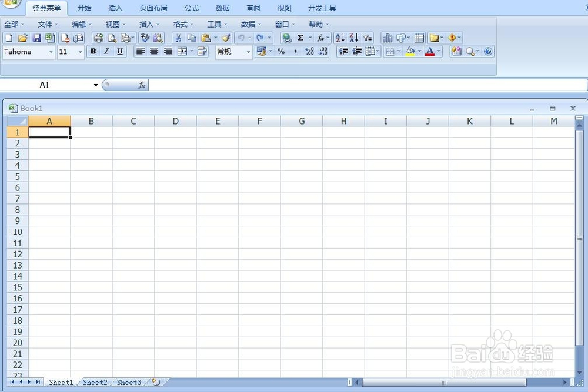This screenshot has width=588, height=392.
Task: Paste with the clipboard icon
Action: coord(205,38)
